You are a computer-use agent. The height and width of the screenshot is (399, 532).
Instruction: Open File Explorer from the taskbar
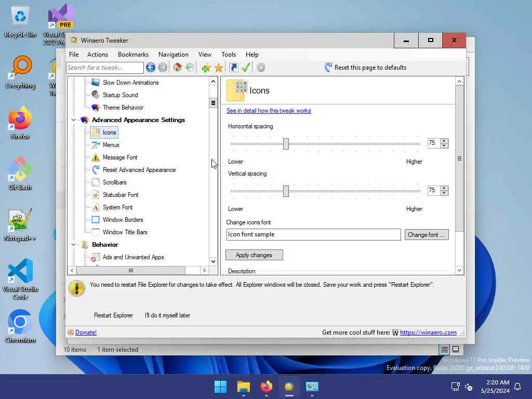click(243, 387)
